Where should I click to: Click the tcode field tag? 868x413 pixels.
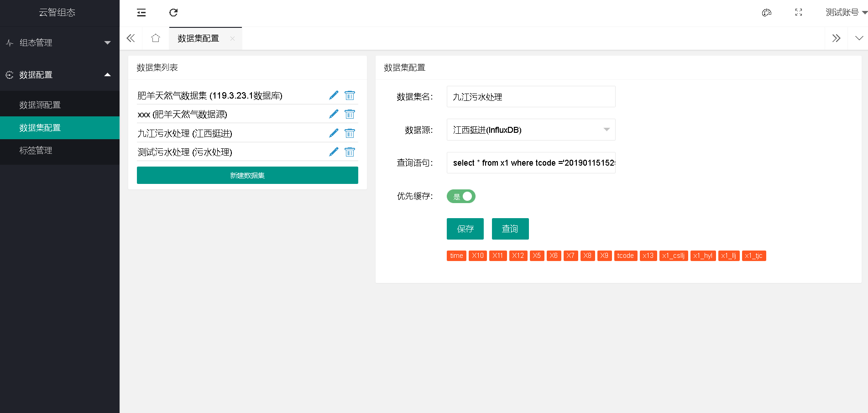point(626,256)
